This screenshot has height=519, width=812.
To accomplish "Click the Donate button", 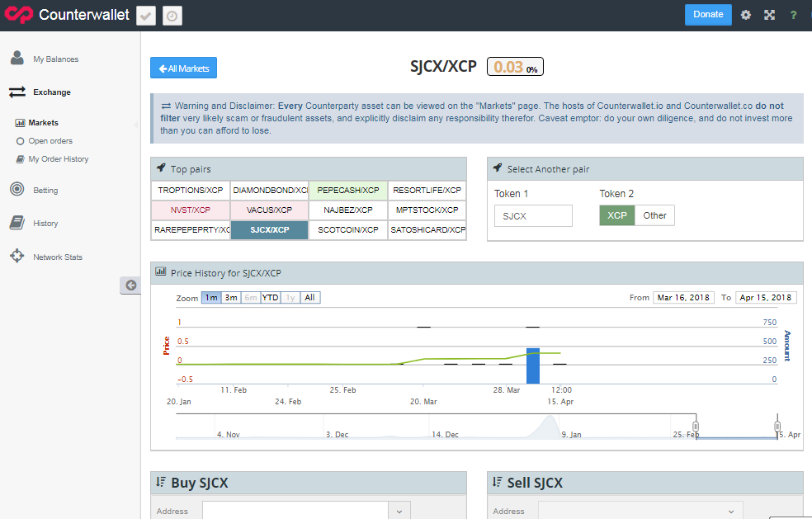I will 708,15.
